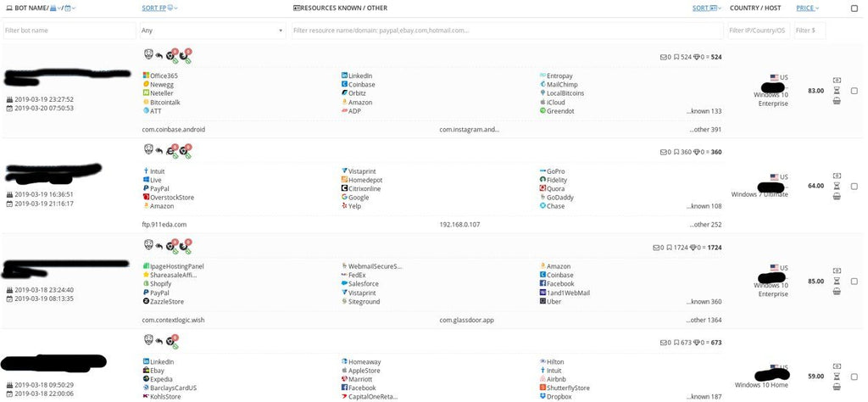The image size is (868, 402).
Task: Click the SORT header beside Country / Host
Action: pyautogui.click(x=704, y=8)
